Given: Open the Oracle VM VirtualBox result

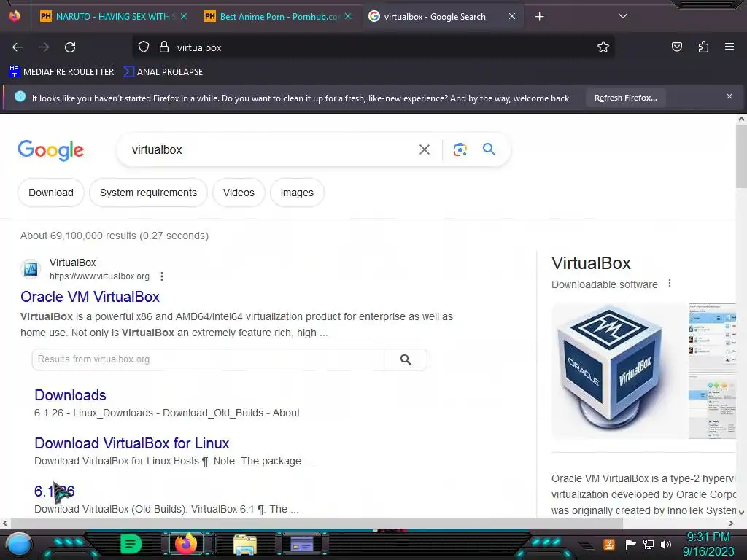Looking at the screenshot, I should [x=90, y=297].
